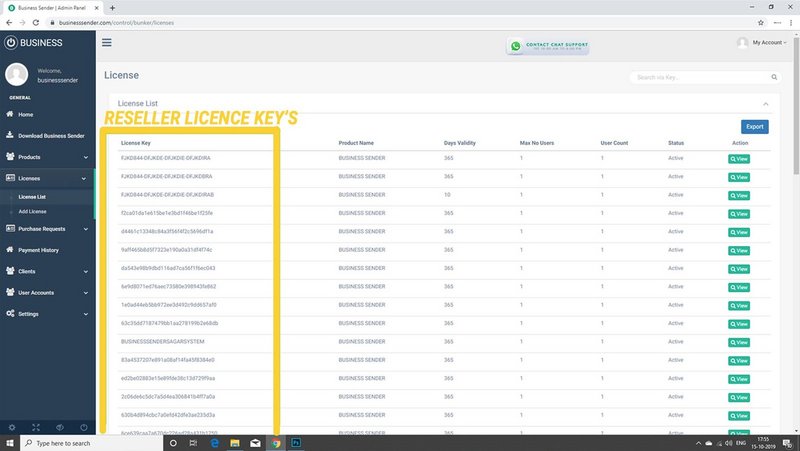This screenshot has height=451, width=800.
Task: Click the WhatsApp contact chat support banner
Action: click(547, 46)
